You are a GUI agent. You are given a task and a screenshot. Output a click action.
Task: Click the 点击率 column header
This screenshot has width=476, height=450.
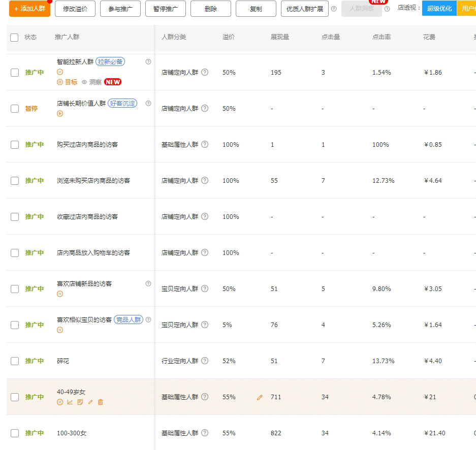(x=381, y=37)
